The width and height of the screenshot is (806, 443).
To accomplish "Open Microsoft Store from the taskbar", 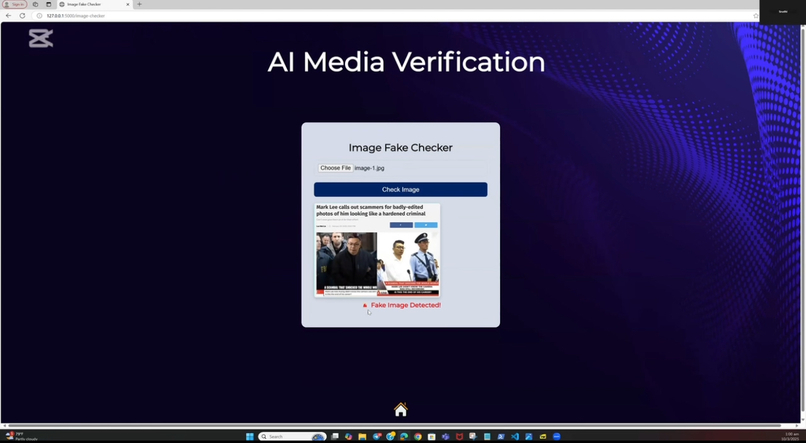I will point(432,436).
